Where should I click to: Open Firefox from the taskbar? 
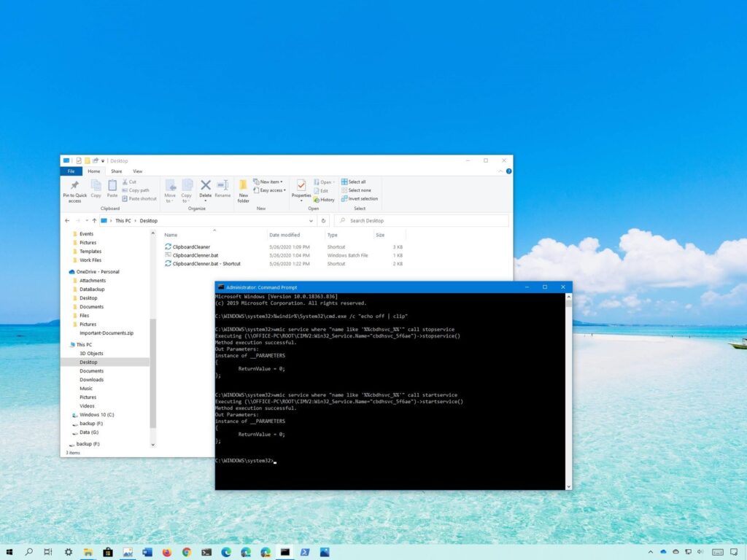tap(167, 552)
